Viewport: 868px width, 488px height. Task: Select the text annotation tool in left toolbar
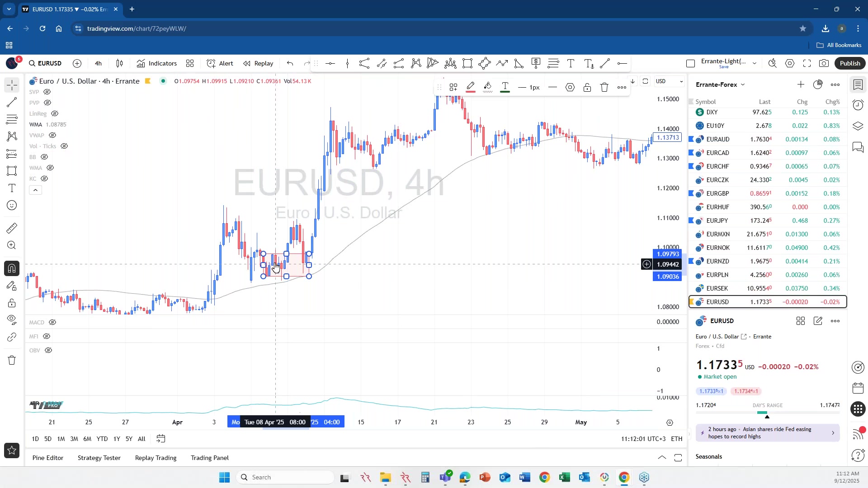pos(12,188)
